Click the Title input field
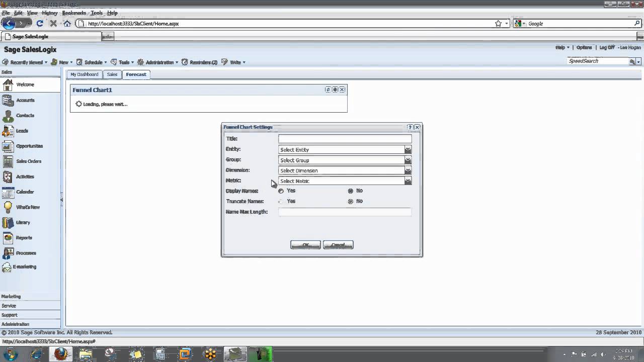Viewport: 644px width, 362px height. 345,139
